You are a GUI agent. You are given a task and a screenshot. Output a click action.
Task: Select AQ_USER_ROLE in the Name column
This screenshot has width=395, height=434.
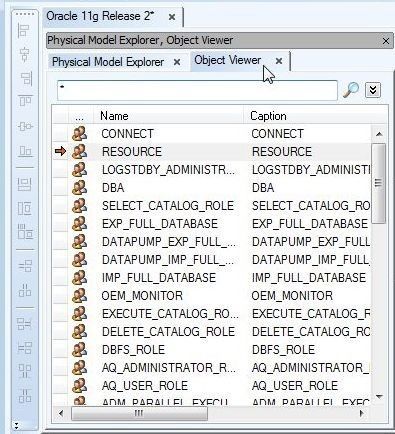tap(145, 386)
